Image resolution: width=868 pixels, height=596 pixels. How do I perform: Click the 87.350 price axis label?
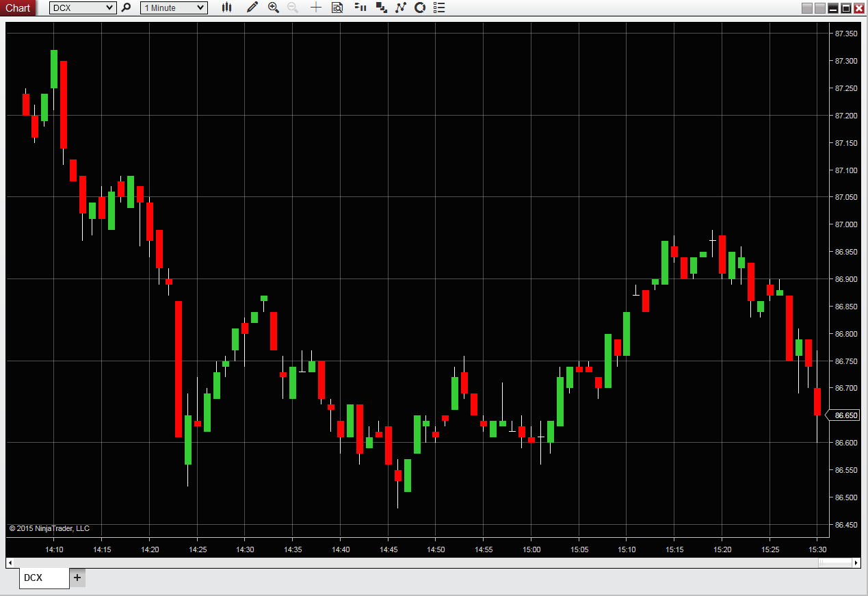[x=846, y=34]
